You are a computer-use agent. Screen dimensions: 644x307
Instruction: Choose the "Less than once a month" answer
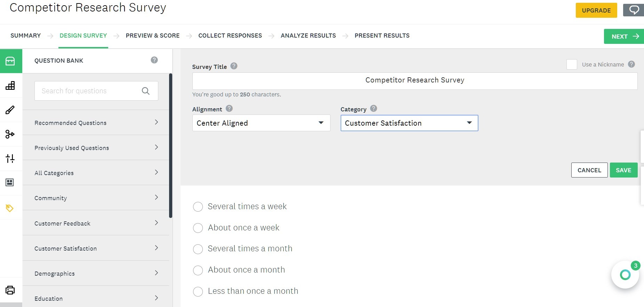(x=198, y=291)
